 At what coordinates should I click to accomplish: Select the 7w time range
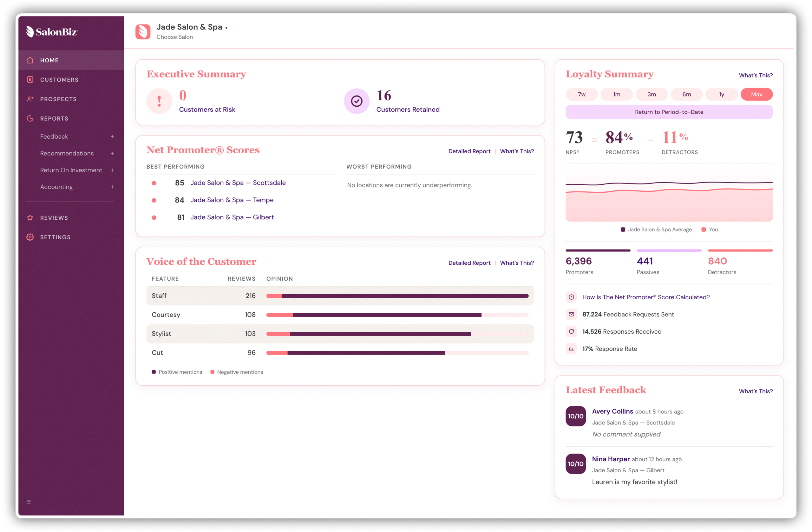(x=582, y=94)
